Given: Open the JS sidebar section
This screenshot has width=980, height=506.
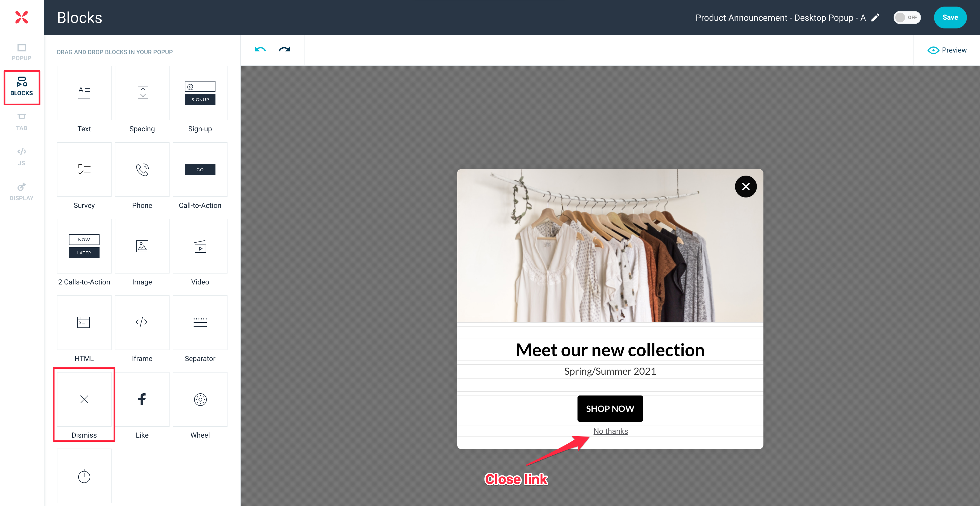Looking at the screenshot, I should 22,157.
